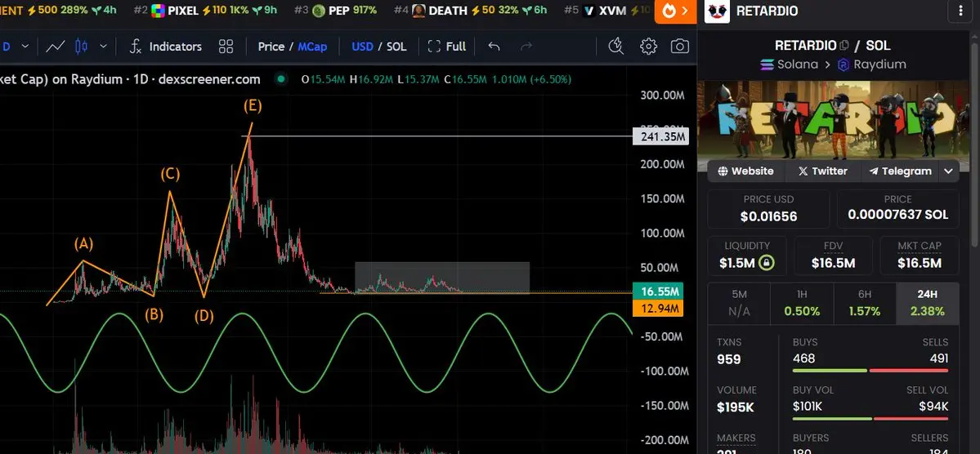Open trending token #4 DEATH

tap(471, 11)
